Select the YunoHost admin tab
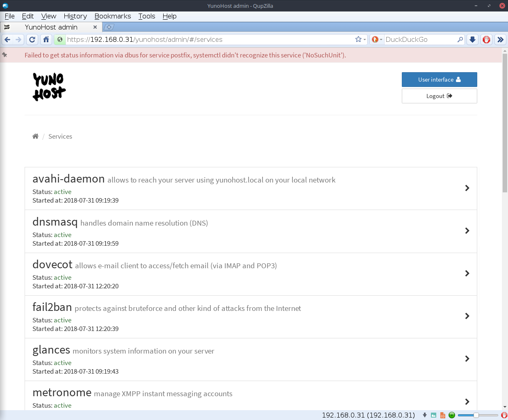508x420 pixels. click(51, 27)
